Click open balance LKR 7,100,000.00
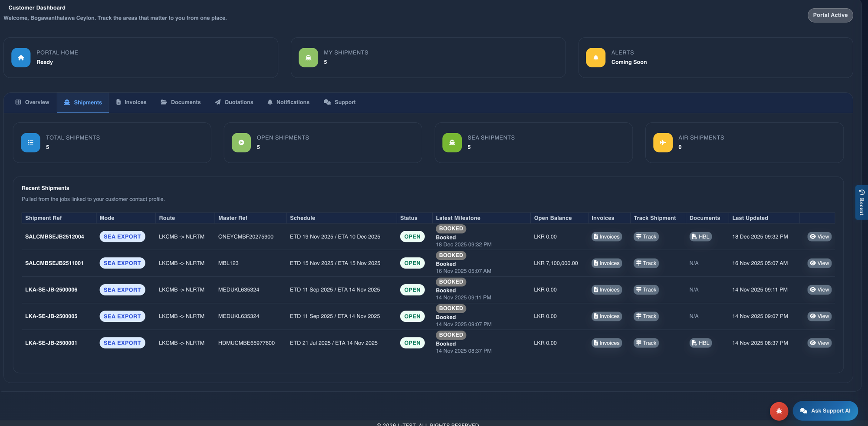Viewport: 868px width, 426px height. (x=556, y=263)
